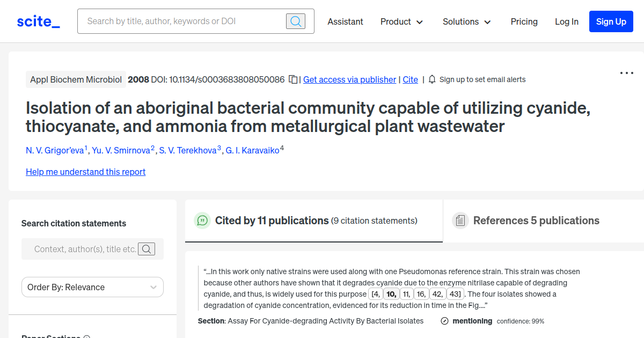Click the scite logo in the header

tap(38, 21)
